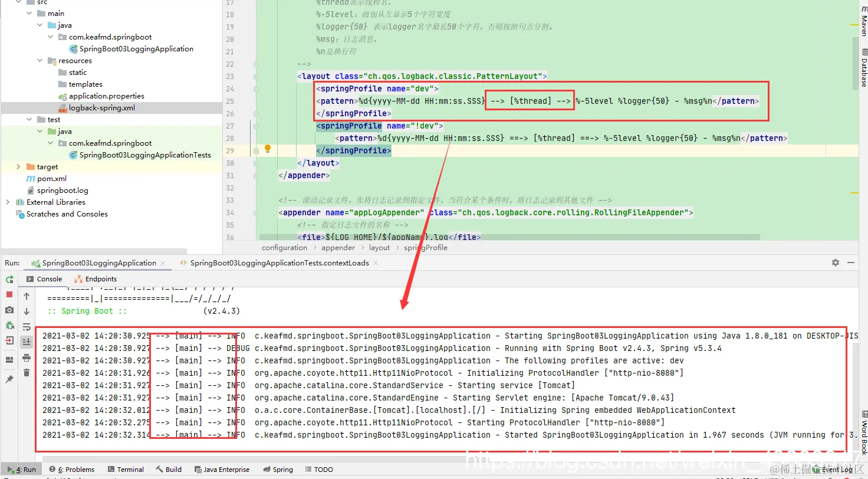
Task: Click the layout breadcrumb
Action: (x=380, y=248)
